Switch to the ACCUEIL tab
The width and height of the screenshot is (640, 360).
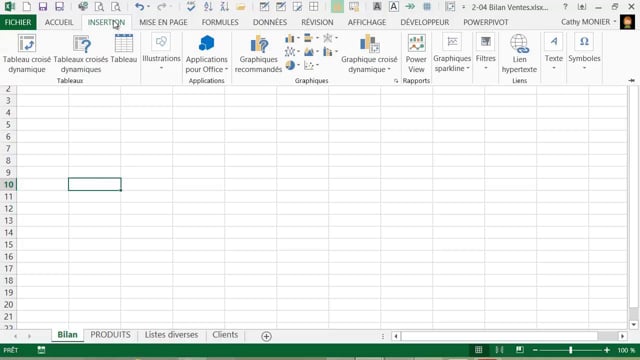[59, 22]
